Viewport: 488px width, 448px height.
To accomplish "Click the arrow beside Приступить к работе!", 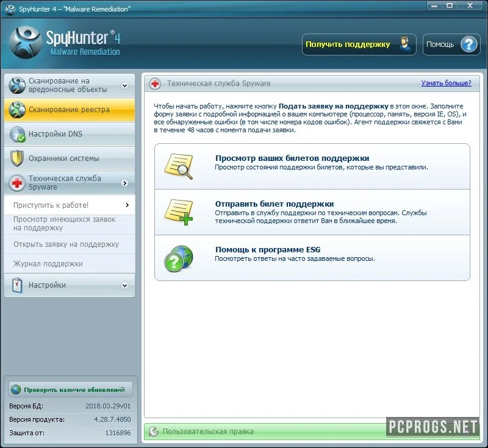I will pyautogui.click(x=127, y=205).
